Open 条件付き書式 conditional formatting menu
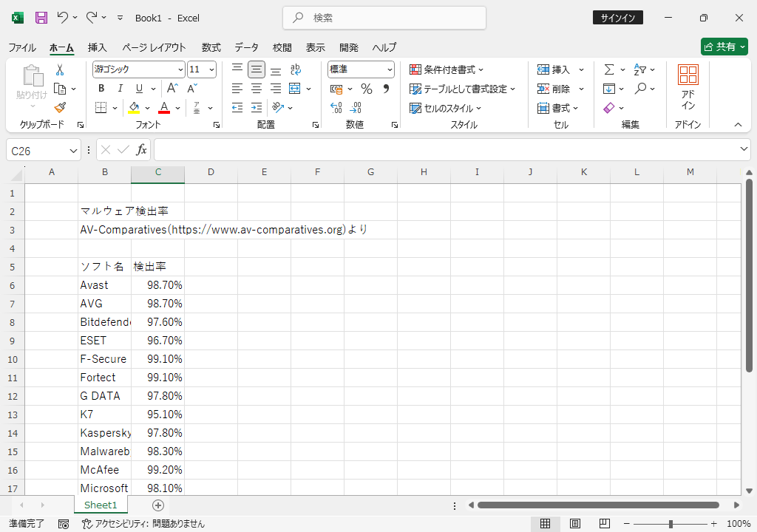 (447, 69)
